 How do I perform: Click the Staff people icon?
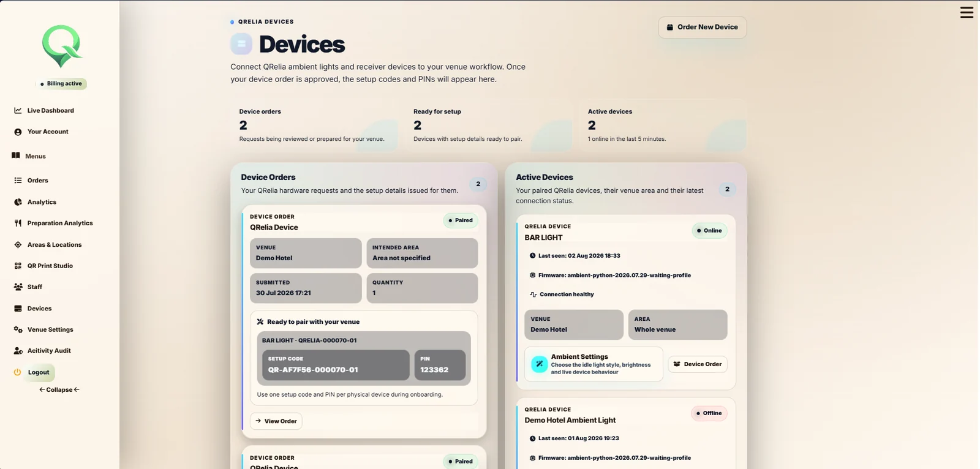18,287
